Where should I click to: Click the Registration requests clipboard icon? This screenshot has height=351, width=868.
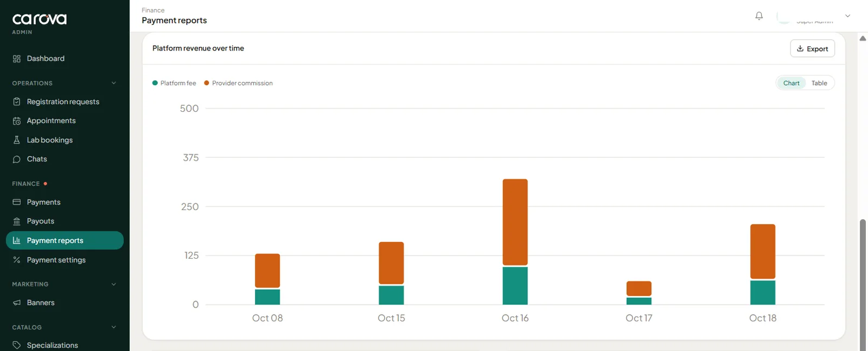[x=17, y=101]
